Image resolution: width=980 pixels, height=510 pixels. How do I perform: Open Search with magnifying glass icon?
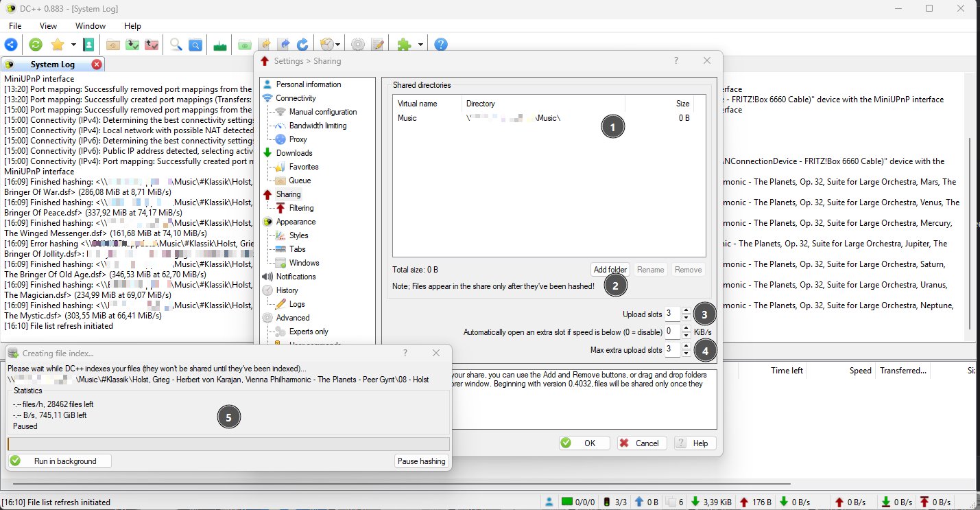click(x=176, y=45)
